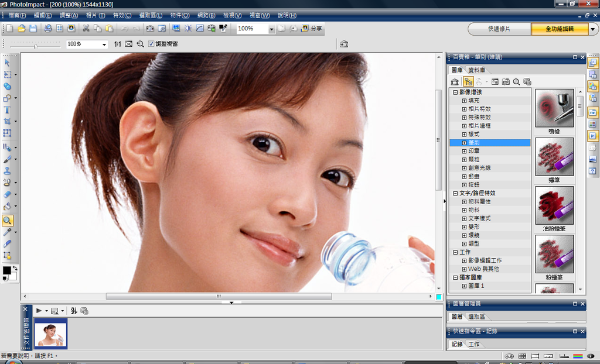
Task: Click the zoom slider handle in attribute bar
Action: [35, 46]
